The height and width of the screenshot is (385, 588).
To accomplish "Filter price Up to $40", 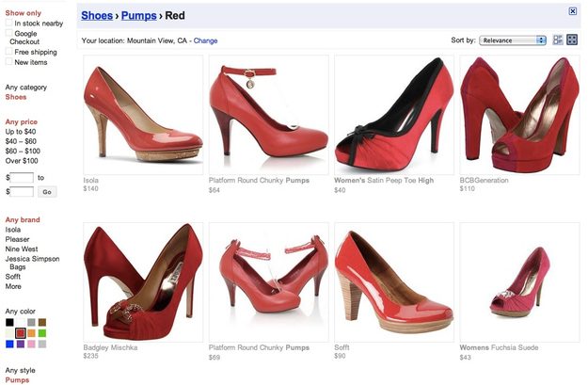I will (21, 132).
